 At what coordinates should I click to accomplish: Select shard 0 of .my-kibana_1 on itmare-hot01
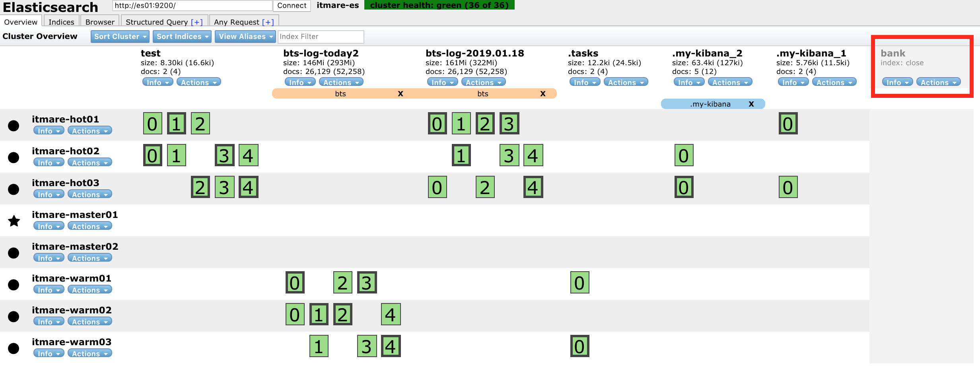click(788, 123)
